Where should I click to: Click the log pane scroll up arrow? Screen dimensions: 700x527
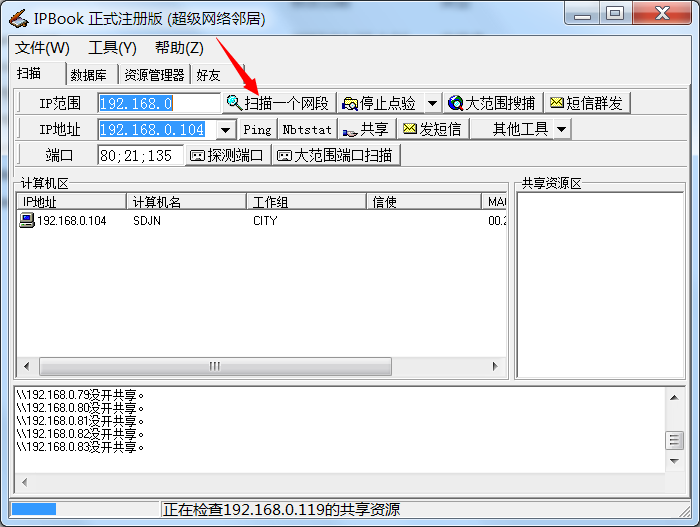point(675,397)
